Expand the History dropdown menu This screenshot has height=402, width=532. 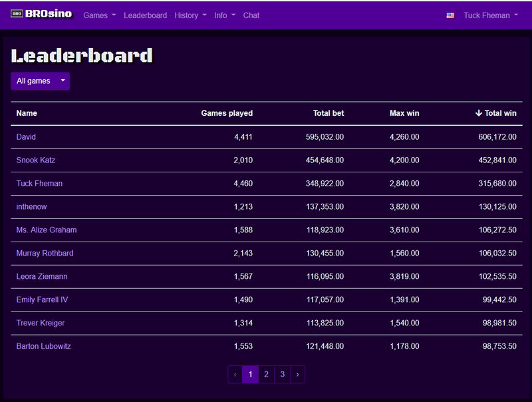190,15
